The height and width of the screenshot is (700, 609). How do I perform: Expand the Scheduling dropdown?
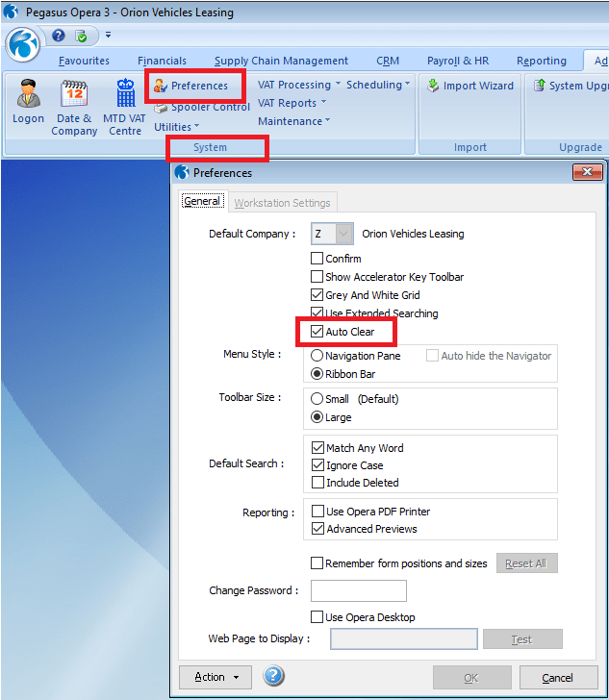378,85
